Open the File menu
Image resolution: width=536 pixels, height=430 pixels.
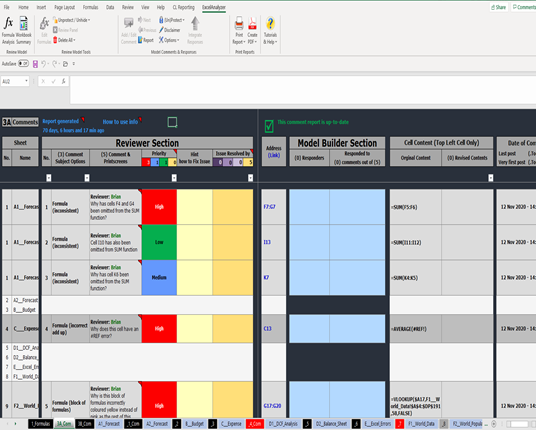point(6,7)
